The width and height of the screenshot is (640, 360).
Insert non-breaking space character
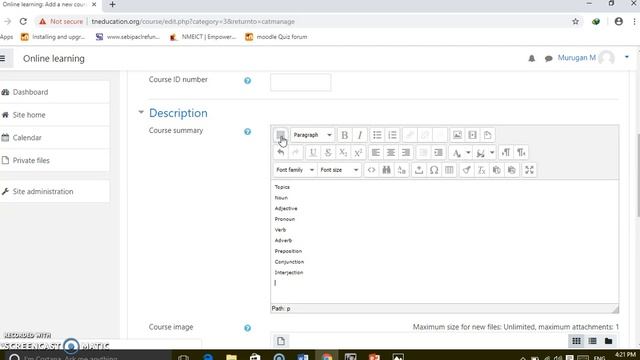[x=402, y=170]
